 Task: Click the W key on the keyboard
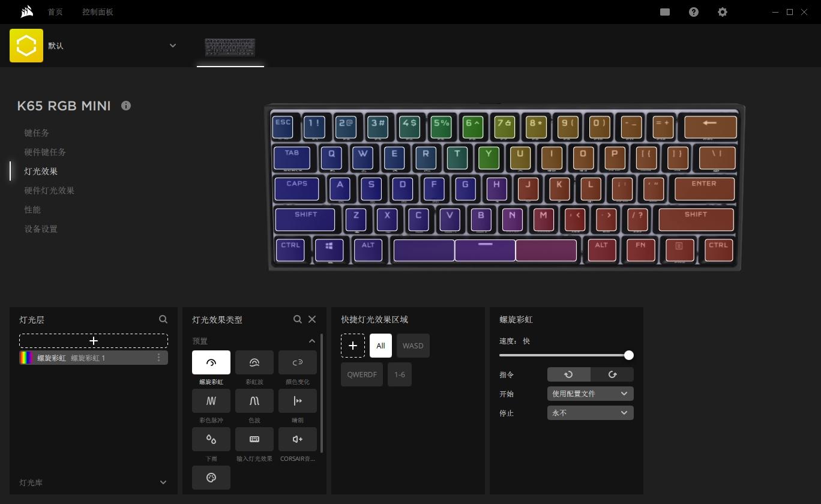[x=362, y=158]
